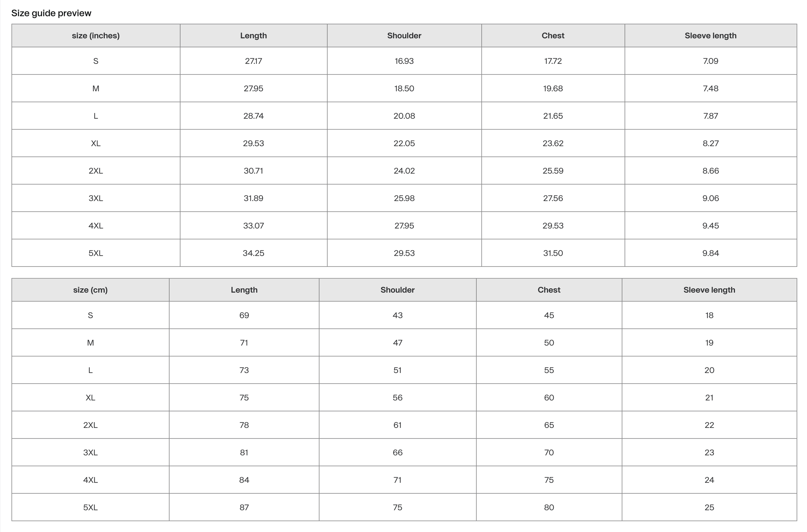
Task: Click the 31.50 chest measurement cell
Action: (x=553, y=253)
